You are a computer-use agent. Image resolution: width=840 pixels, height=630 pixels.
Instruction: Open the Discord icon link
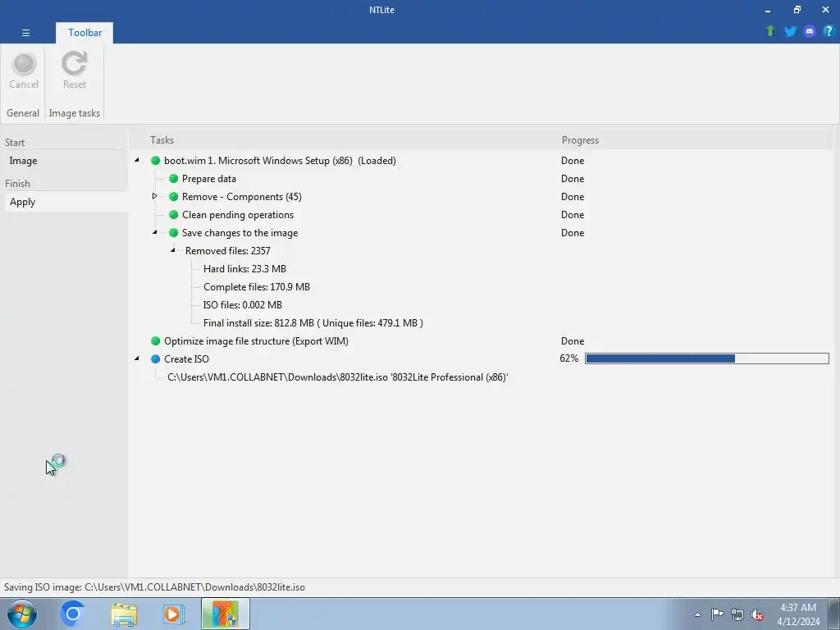click(810, 31)
